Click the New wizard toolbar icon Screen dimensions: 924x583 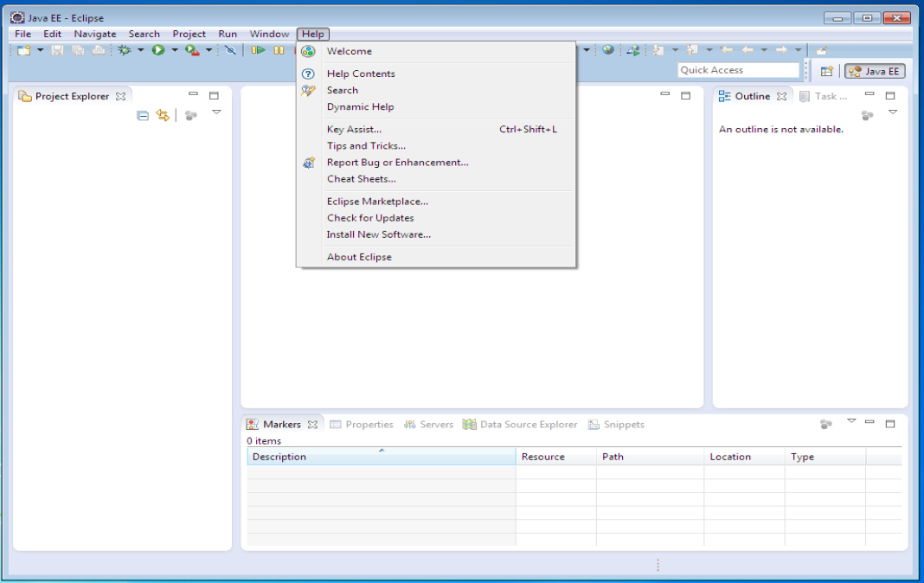pyautogui.click(x=23, y=51)
